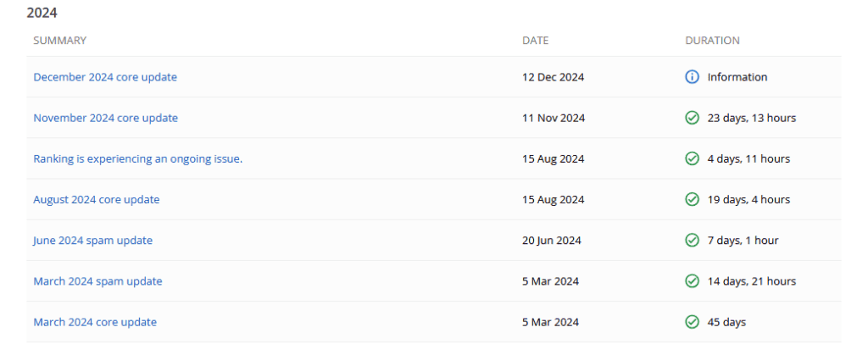The image size is (868, 355).
Task: Click the DURATION column header
Action: (x=712, y=41)
